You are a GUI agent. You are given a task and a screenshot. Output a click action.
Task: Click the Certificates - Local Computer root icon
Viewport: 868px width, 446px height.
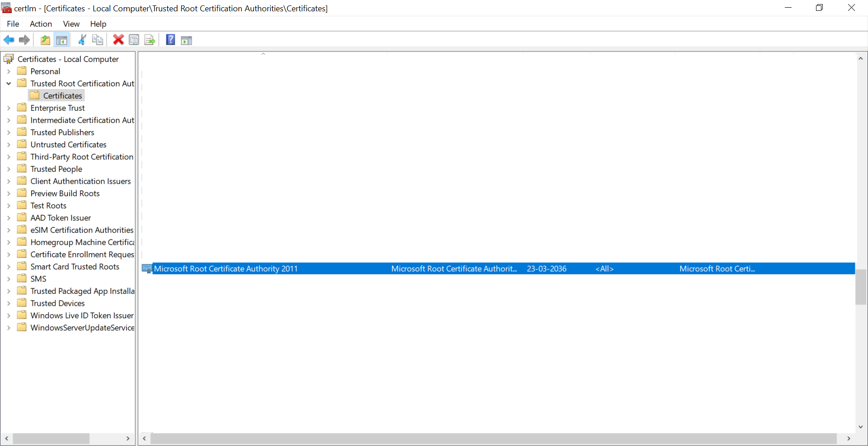tap(9, 59)
